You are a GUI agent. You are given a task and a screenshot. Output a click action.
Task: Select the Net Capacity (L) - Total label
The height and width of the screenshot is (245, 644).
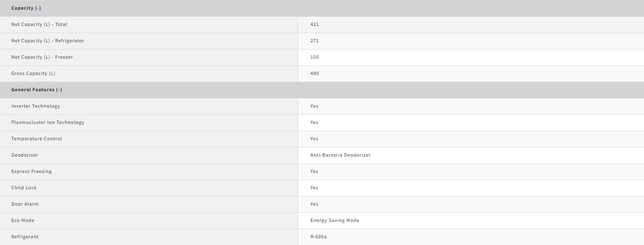pos(39,24)
